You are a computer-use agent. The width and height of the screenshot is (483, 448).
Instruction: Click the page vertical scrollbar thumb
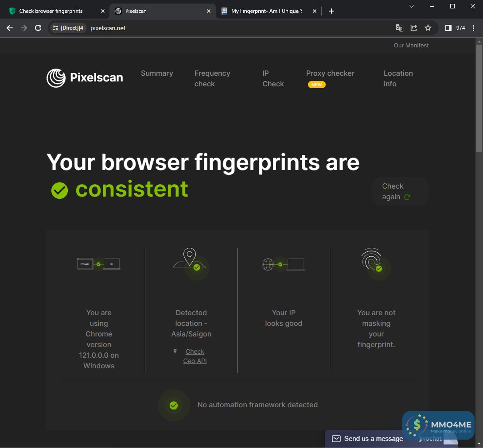479,98
